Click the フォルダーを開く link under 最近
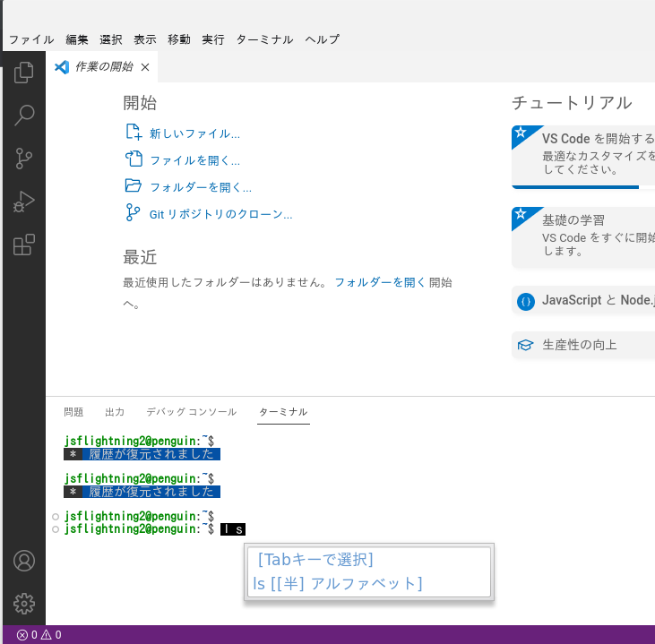655x644 pixels. pyautogui.click(x=380, y=283)
